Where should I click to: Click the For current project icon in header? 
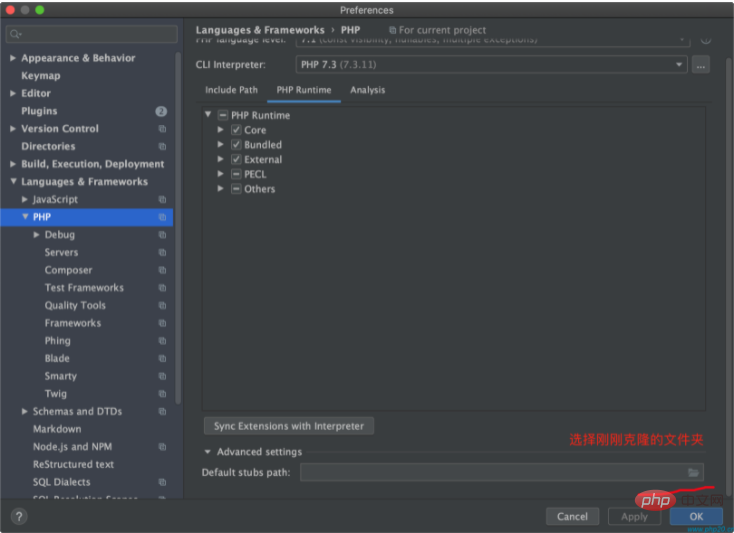click(392, 30)
